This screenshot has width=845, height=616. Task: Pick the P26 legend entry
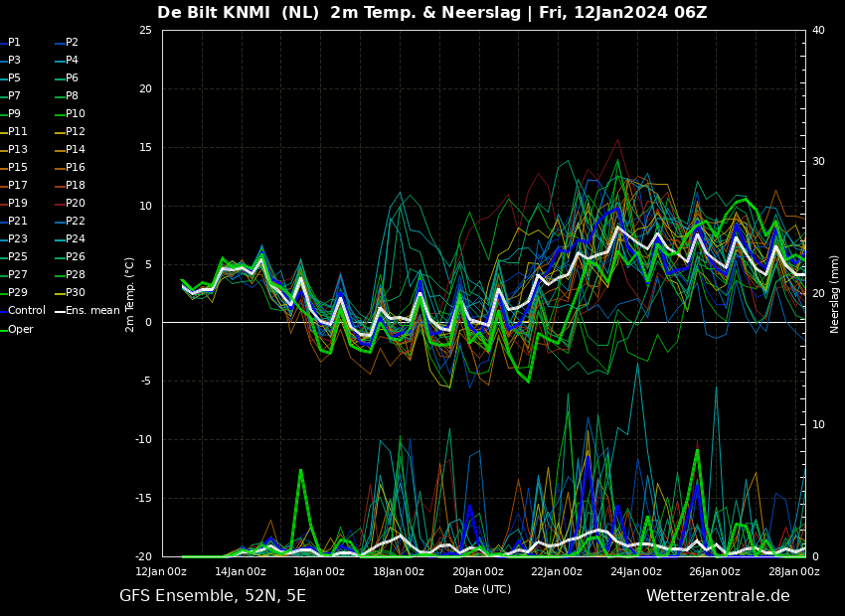click(70, 257)
